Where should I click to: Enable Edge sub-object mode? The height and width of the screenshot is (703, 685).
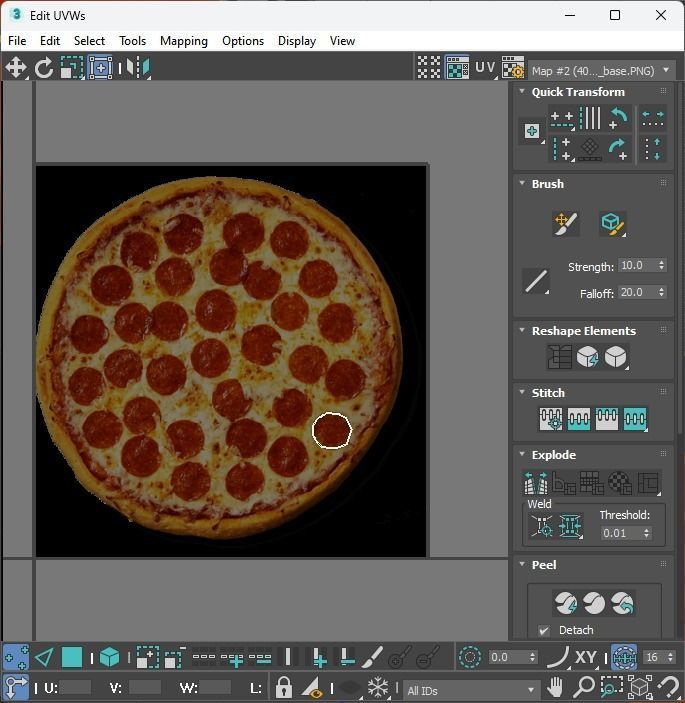tap(44, 657)
